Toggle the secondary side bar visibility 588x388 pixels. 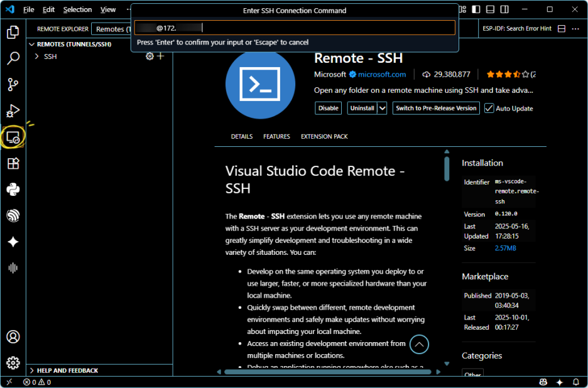[504, 9]
